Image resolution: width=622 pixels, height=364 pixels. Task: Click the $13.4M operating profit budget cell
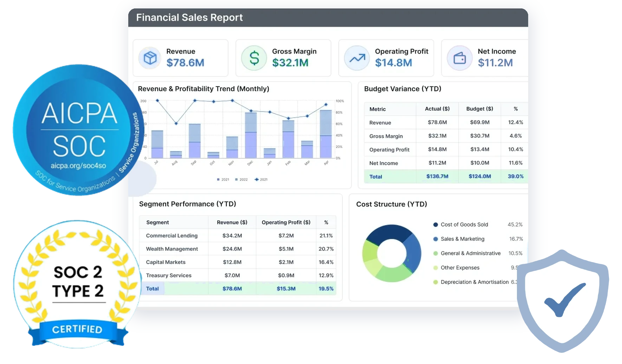click(480, 149)
